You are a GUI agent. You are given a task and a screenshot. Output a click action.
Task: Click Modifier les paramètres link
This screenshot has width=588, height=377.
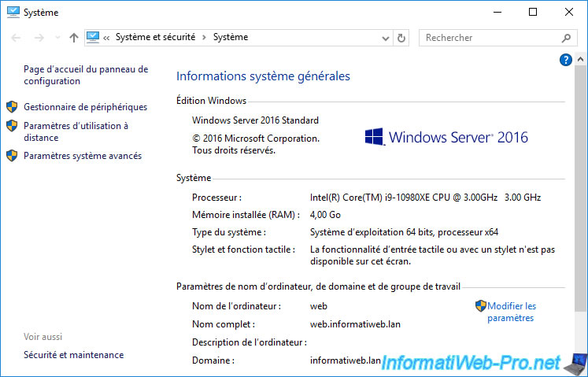512,312
